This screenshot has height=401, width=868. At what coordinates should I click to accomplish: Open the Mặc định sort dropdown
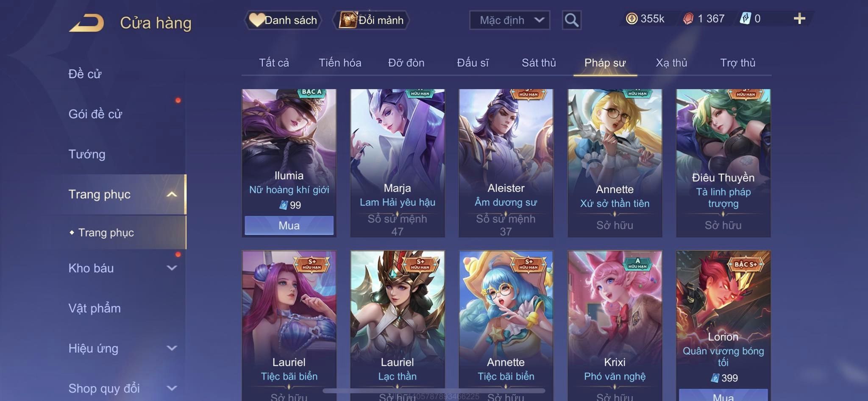tap(509, 20)
